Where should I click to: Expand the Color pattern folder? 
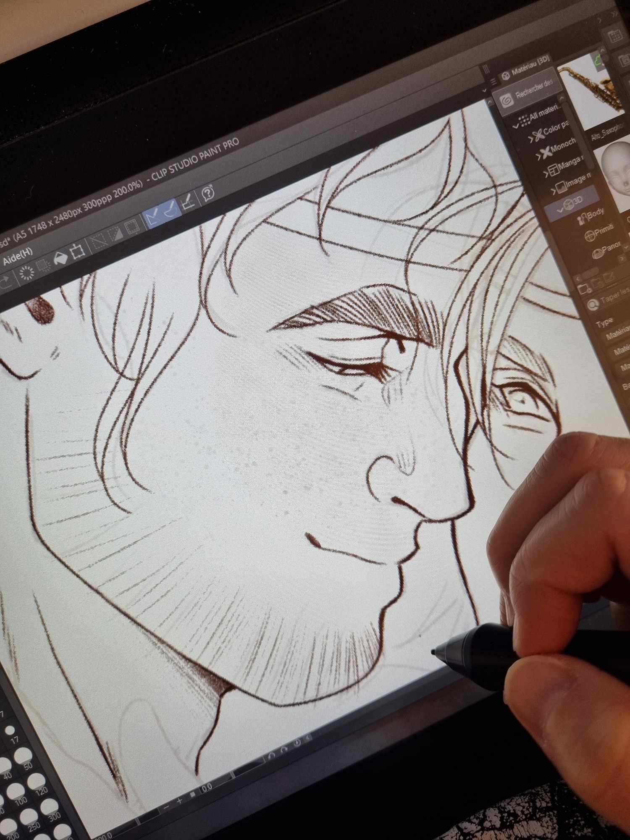[x=531, y=139]
